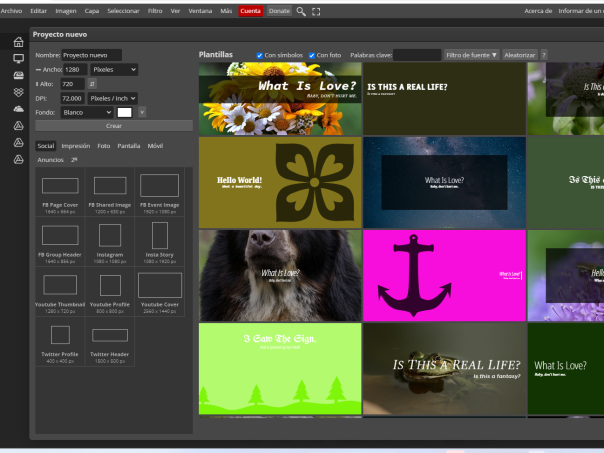Select the Instagram preset icon

tap(109, 237)
